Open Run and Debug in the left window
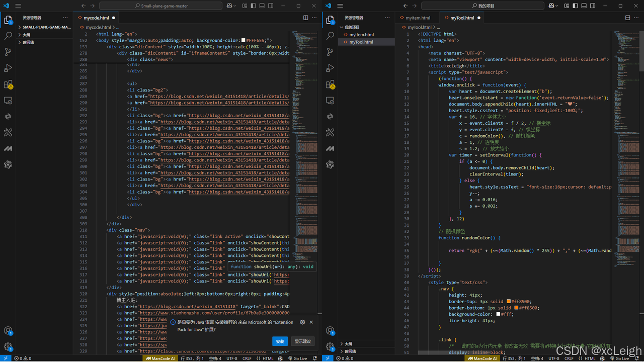Screen dimensions: 644x362 coord(8,68)
